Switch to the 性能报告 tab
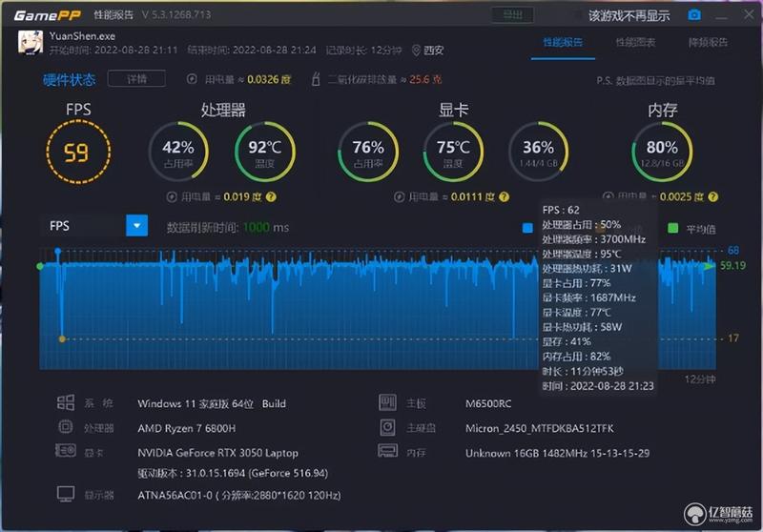This screenshot has height=532, width=763. (x=563, y=42)
